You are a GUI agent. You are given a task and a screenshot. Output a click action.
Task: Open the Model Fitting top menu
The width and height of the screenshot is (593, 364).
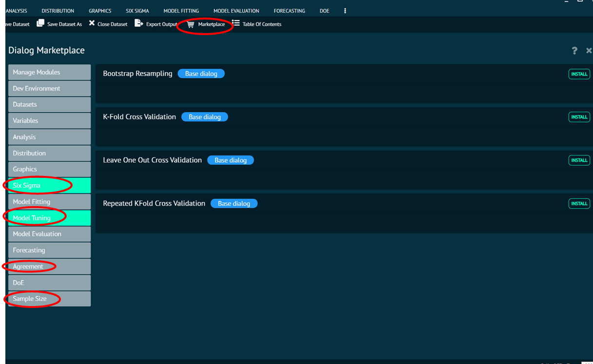coord(181,11)
